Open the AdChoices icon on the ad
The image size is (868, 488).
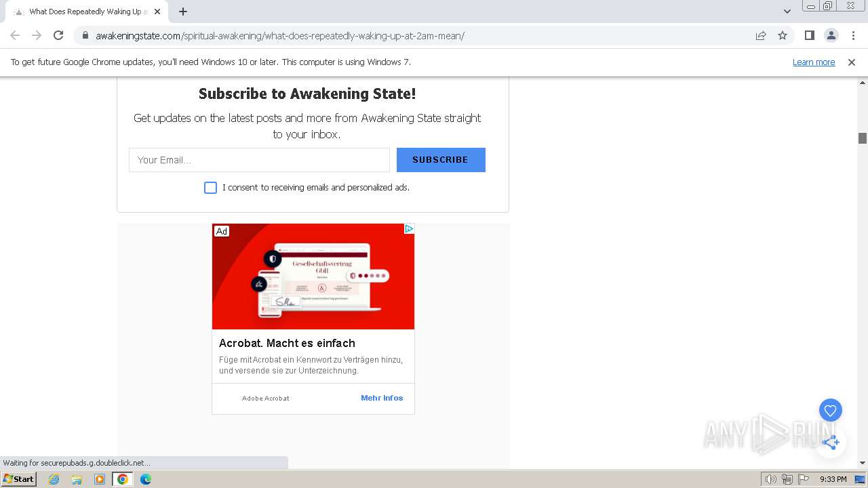[x=409, y=229]
